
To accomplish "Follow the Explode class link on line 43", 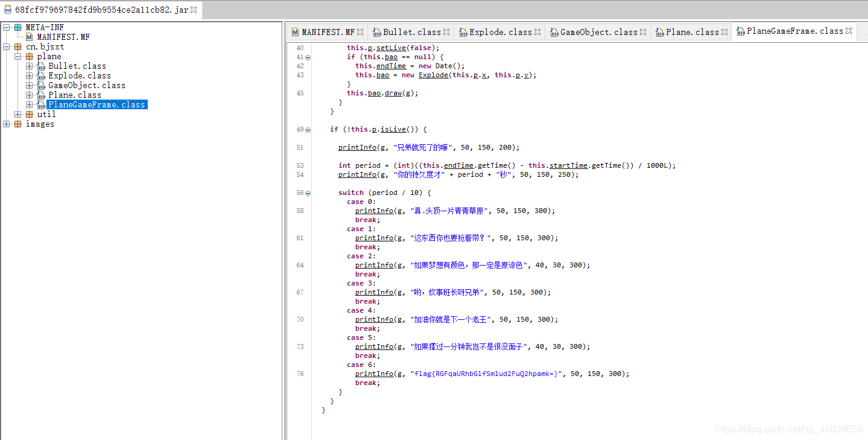I will pos(434,75).
